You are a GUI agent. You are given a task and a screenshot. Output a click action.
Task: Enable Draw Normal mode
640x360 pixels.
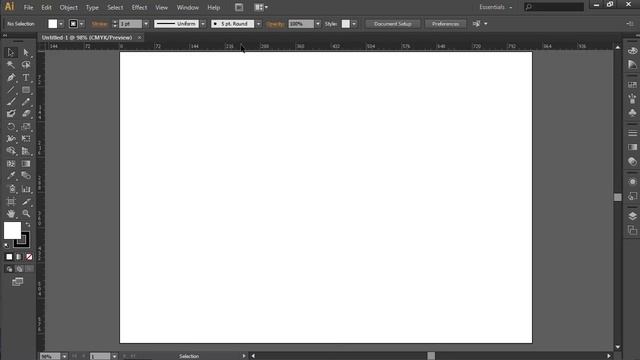(x=9, y=269)
